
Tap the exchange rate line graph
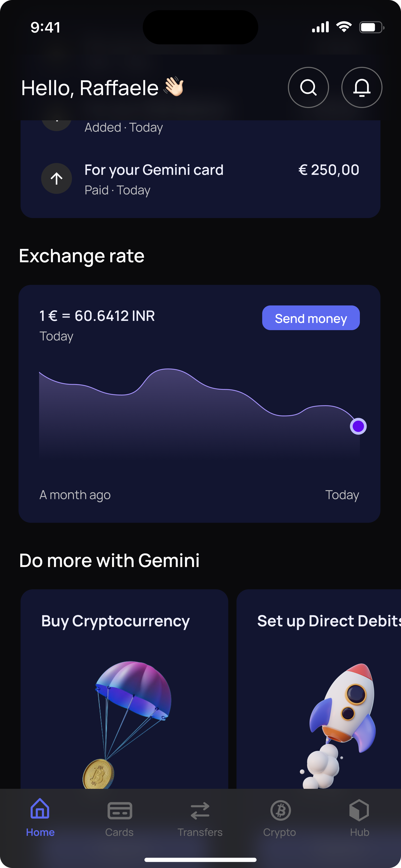click(199, 414)
